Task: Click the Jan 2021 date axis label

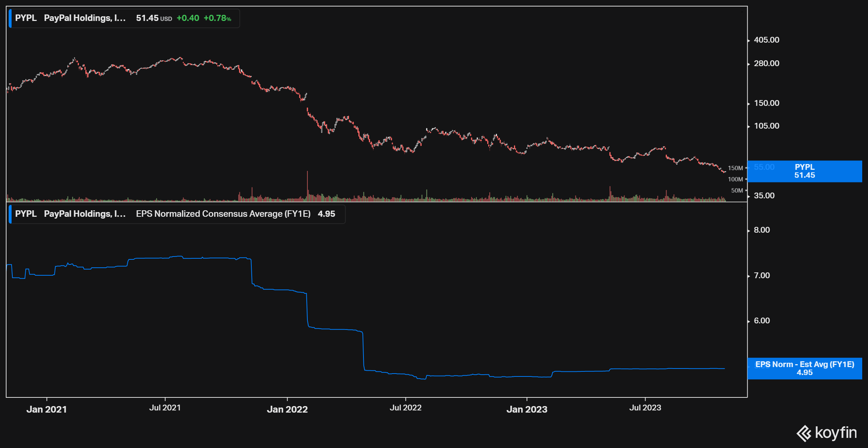Action: 47,409
